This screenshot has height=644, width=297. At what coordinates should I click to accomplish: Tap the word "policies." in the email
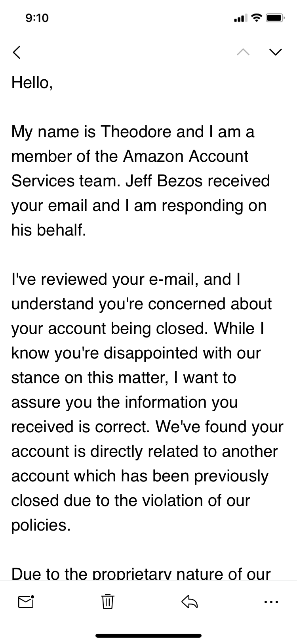[x=41, y=525]
